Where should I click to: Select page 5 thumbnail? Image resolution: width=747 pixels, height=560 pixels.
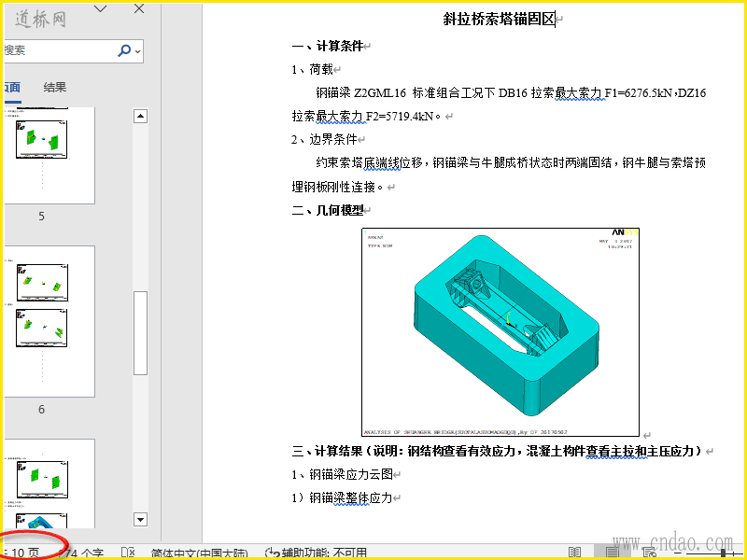click(x=49, y=156)
